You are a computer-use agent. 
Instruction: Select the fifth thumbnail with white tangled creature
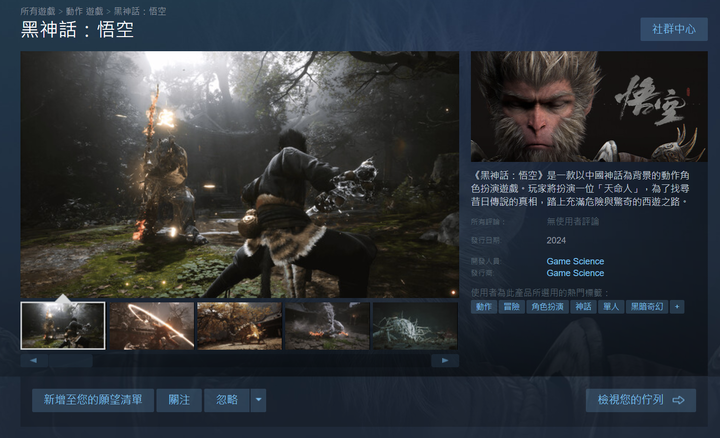[x=415, y=326]
